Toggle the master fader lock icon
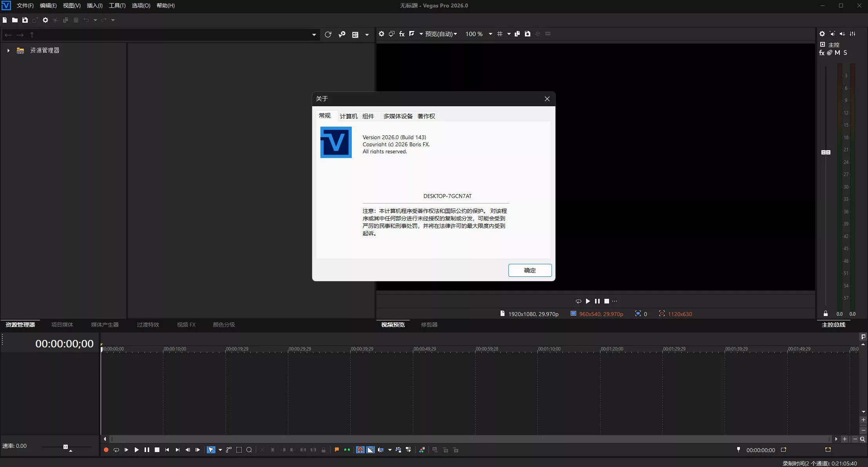The width and height of the screenshot is (868, 467). (x=826, y=314)
